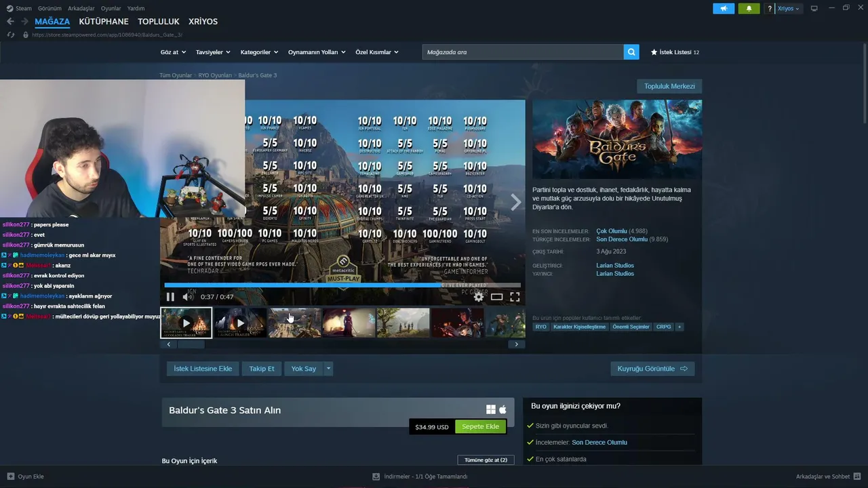The height and width of the screenshot is (488, 868).
Task: Add another tag with plus button
Action: click(x=679, y=327)
